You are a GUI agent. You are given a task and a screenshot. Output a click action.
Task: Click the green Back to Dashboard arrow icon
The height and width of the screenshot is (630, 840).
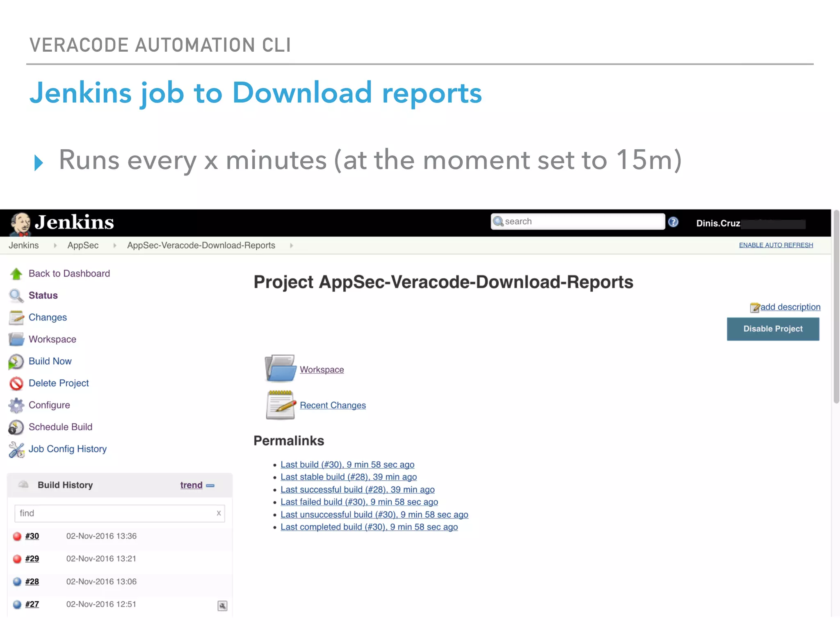click(x=16, y=274)
